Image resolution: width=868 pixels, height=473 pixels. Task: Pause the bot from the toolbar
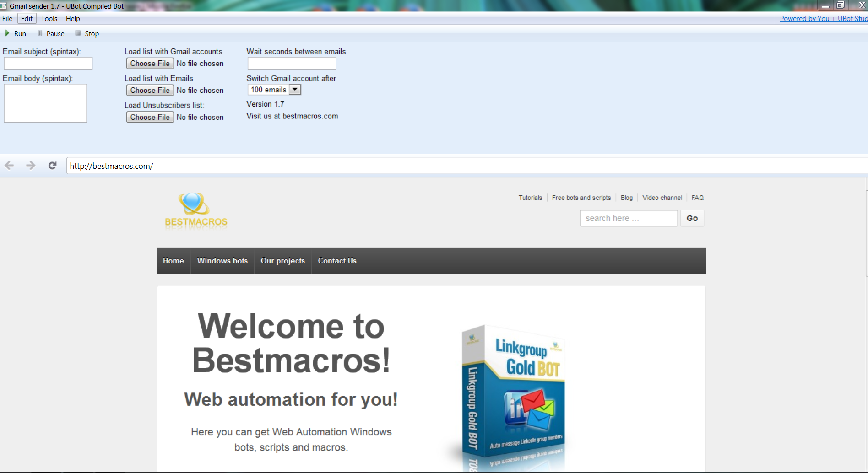51,33
